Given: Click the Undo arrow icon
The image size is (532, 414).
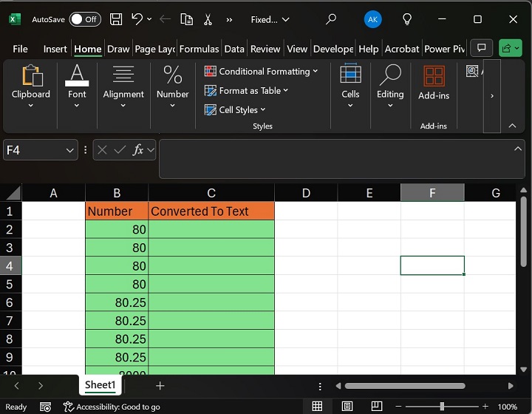Looking at the screenshot, I should pos(137,19).
